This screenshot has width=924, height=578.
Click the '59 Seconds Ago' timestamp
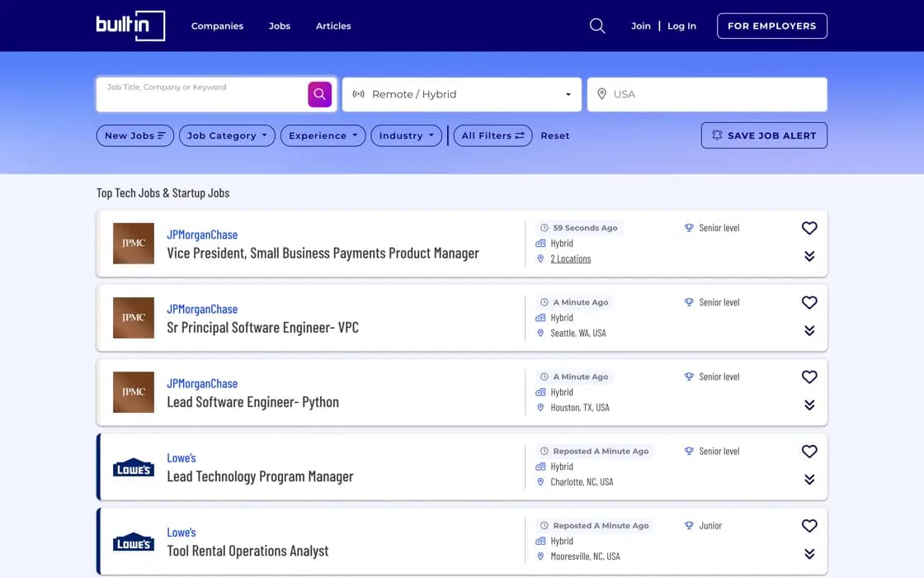585,228
